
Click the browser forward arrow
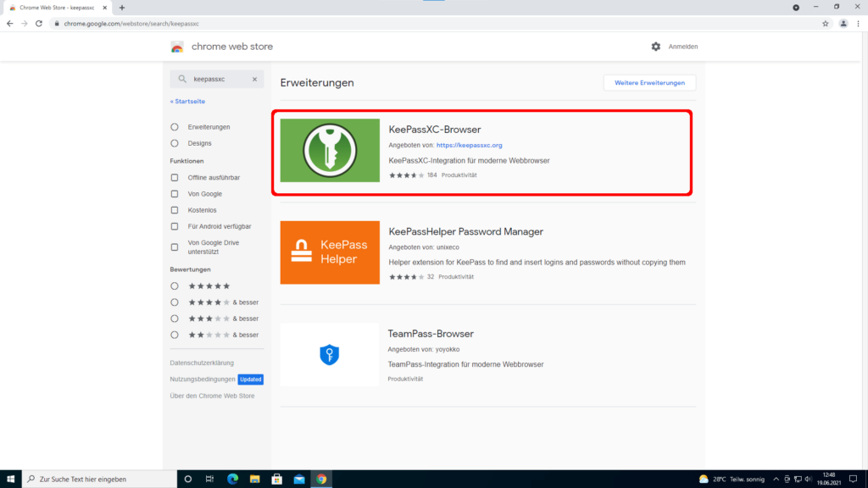pyautogui.click(x=25, y=24)
